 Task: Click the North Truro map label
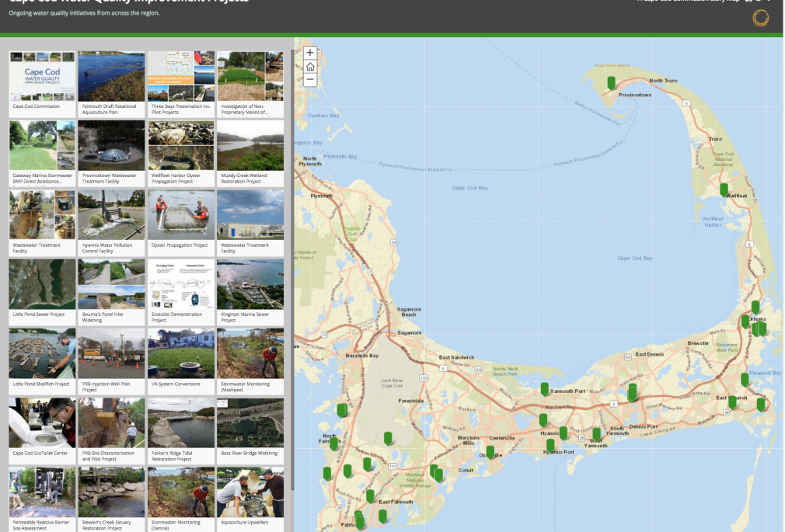point(663,81)
